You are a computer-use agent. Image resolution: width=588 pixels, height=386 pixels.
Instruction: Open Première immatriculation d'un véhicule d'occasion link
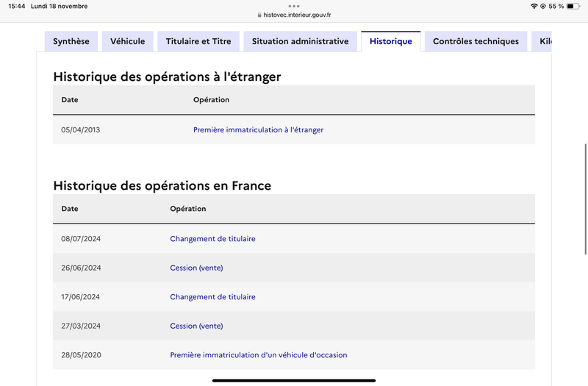tap(259, 355)
